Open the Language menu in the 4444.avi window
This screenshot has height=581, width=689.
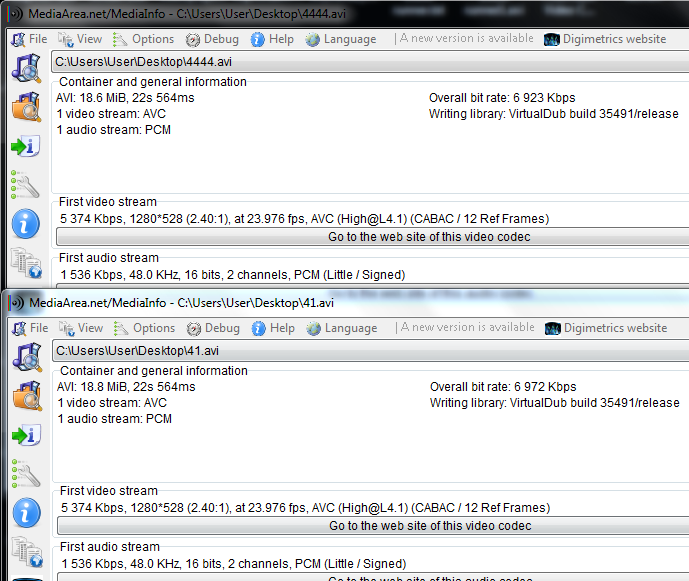click(341, 39)
